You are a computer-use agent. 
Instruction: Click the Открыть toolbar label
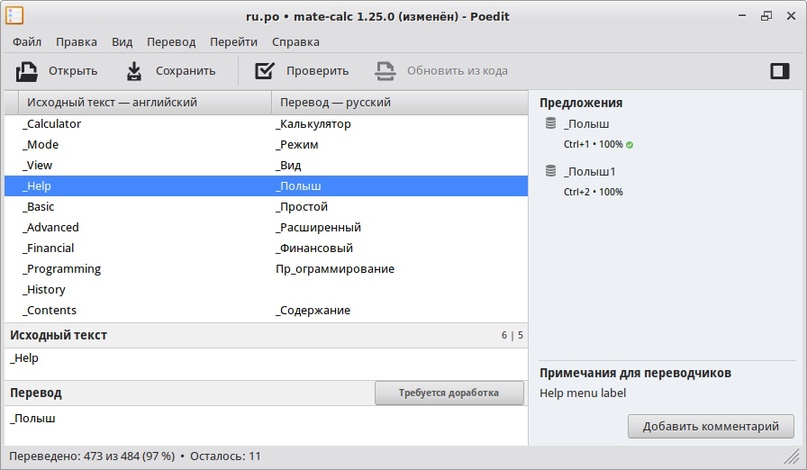pyautogui.click(x=73, y=71)
